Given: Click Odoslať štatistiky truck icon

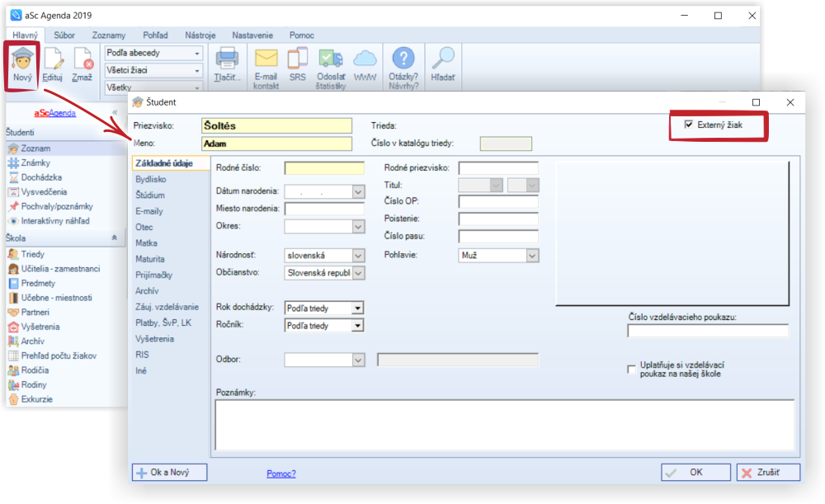Looking at the screenshot, I should (331, 68).
